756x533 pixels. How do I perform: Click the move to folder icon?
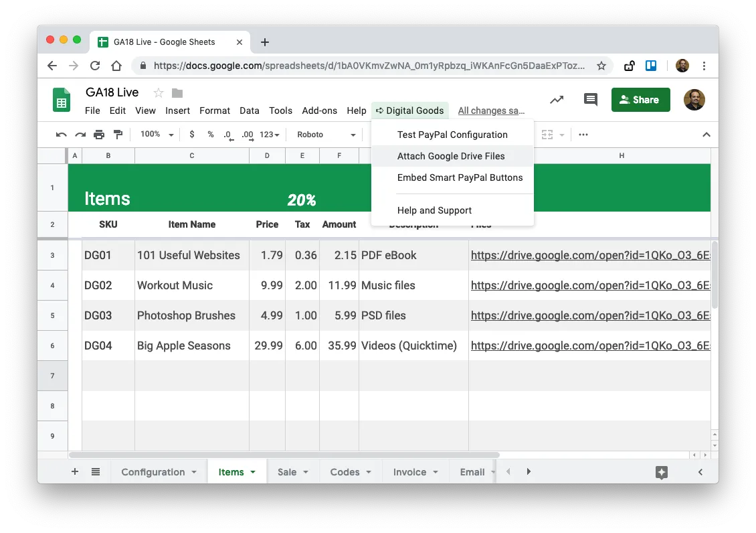pos(177,92)
